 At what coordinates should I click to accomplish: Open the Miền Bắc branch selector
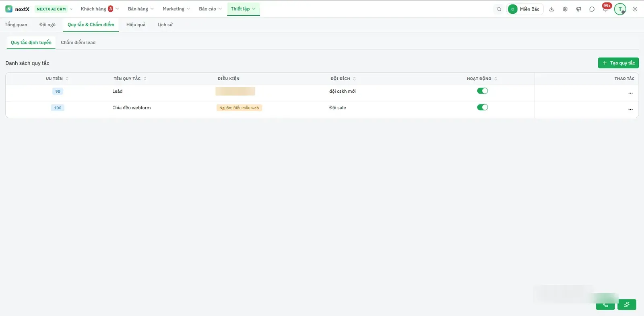525,9
